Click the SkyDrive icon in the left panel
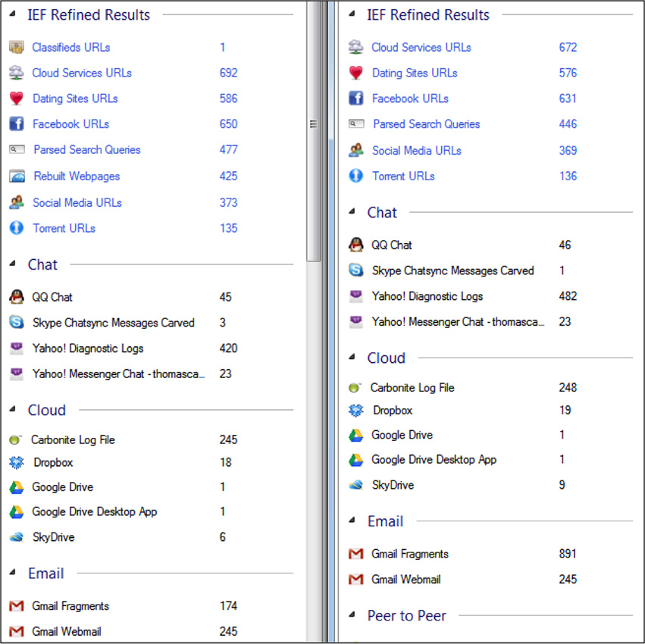 17,536
